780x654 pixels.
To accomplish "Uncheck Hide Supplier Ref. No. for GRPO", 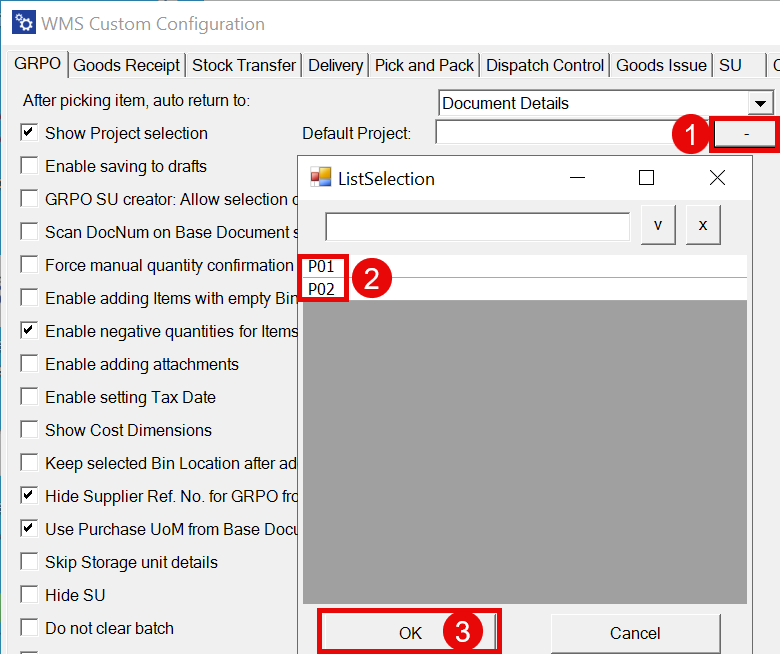I will tap(29, 495).
